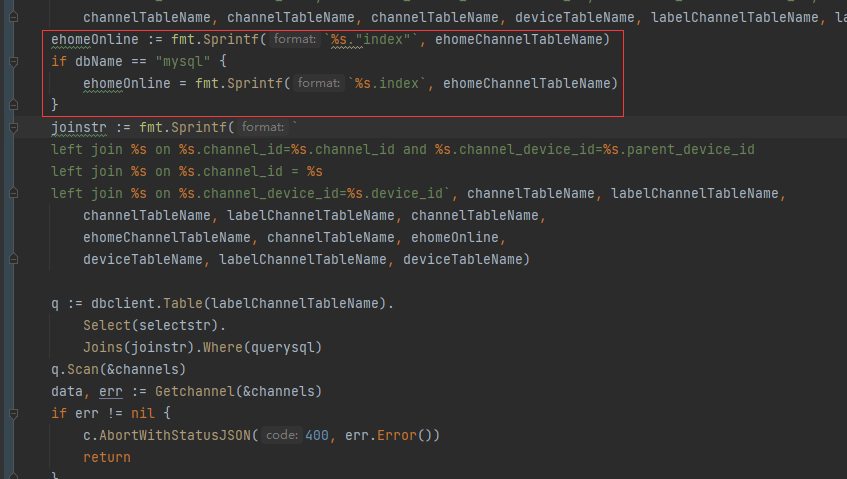Click fold end marker on channel_device_id=%s.device_id line

[14, 193]
